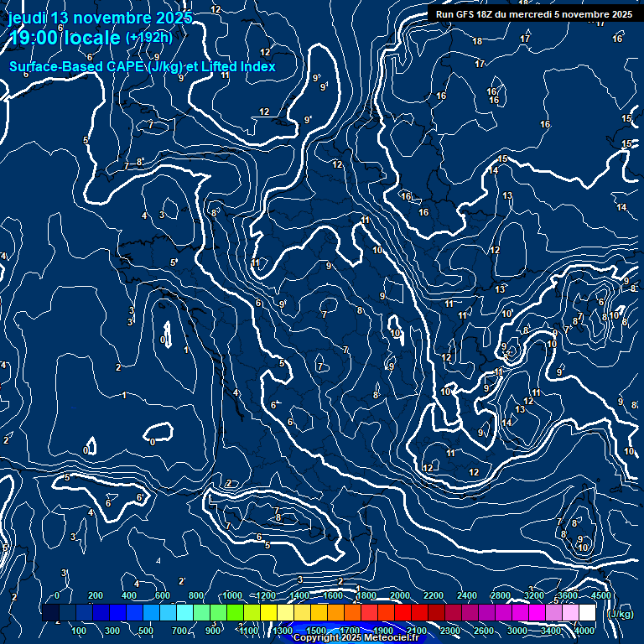Image resolution: width=644 pixels, height=644 pixels.
Task: Click the '3400' scale label
Action: [x=551, y=631]
